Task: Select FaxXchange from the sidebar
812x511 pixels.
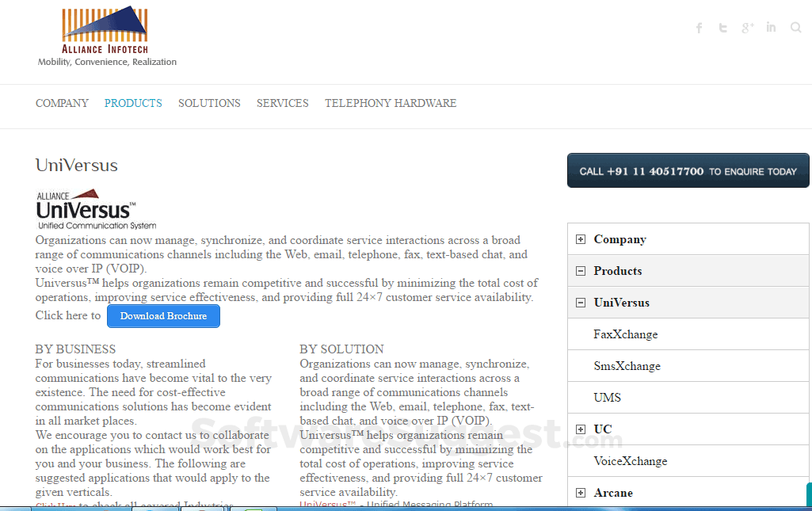Action: click(x=626, y=334)
